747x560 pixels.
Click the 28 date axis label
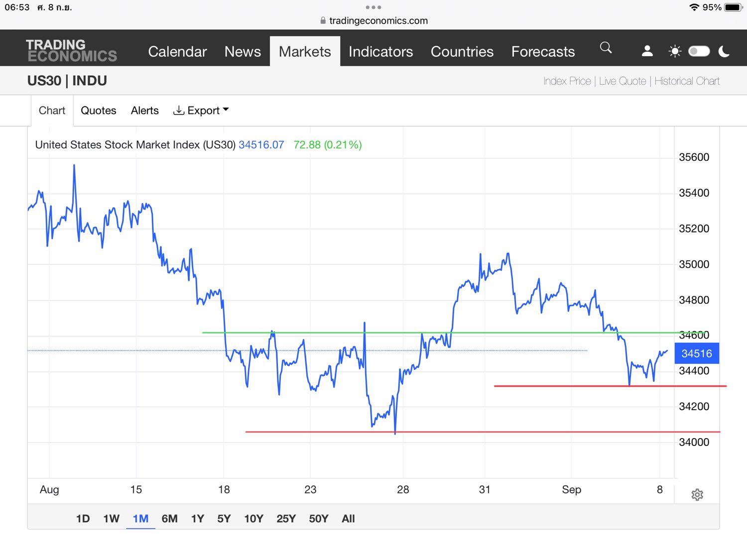(x=403, y=490)
